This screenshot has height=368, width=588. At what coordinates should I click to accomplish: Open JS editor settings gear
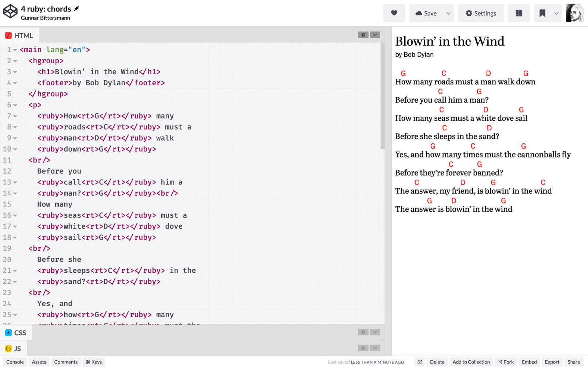pos(363,348)
